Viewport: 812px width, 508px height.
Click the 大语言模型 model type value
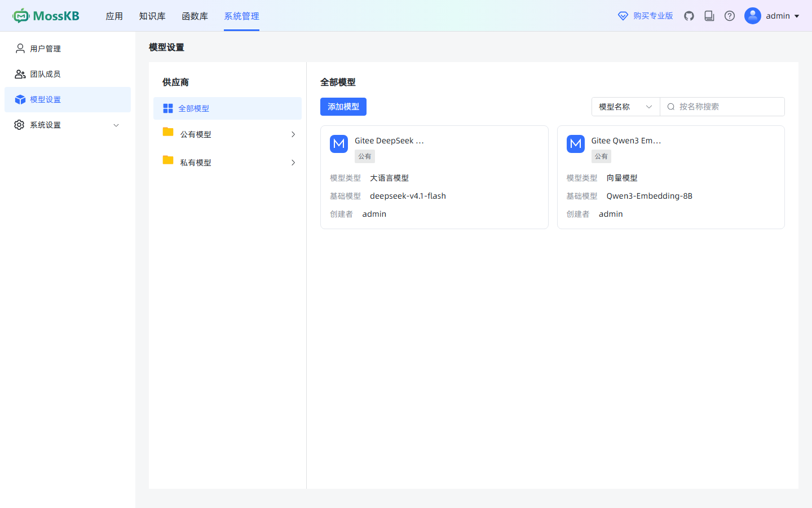pos(389,178)
